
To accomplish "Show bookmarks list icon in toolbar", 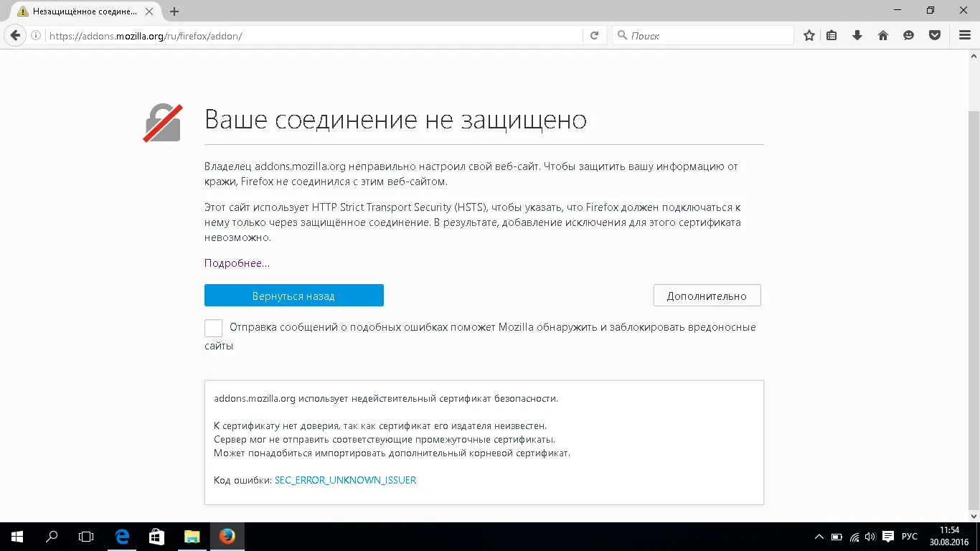I will pos(831,35).
